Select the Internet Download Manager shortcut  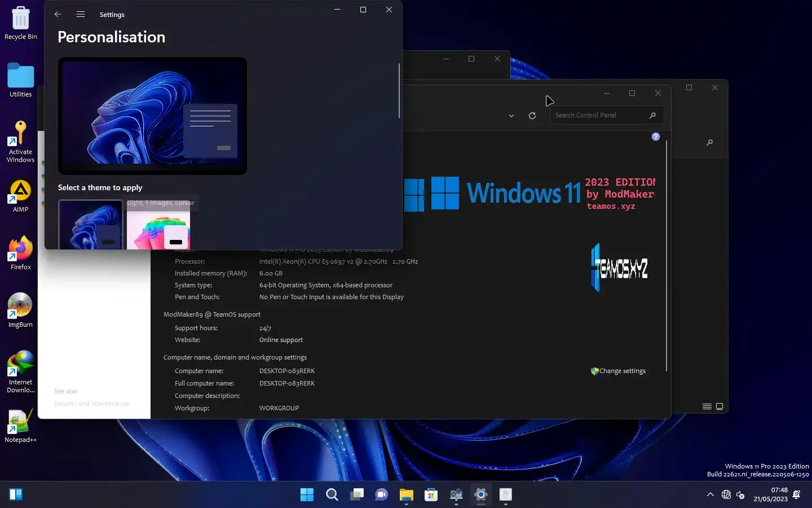[x=21, y=371]
